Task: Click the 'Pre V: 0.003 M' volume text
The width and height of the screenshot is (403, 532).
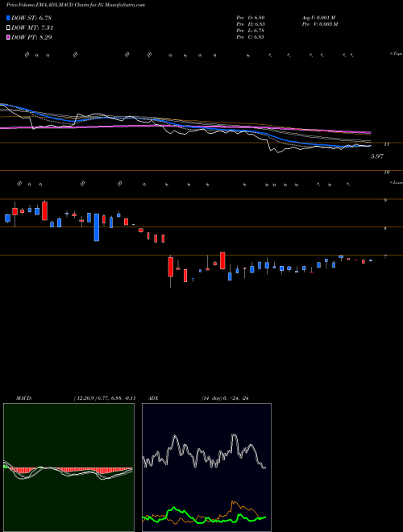Action: (320, 24)
